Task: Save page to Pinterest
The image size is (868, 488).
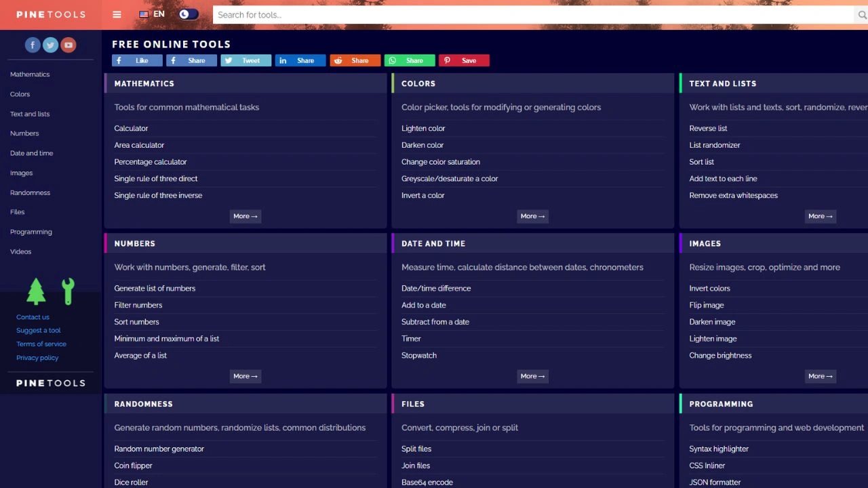Action: [464, 60]
